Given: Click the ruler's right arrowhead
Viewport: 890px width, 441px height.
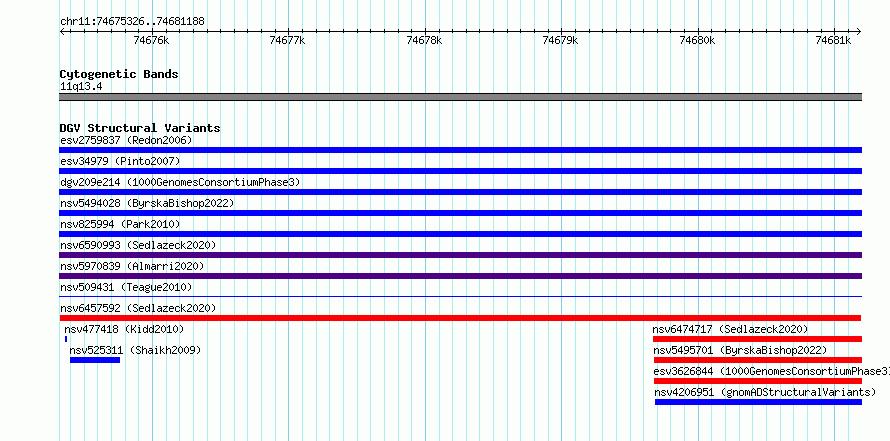Looking at the screenshot, I should [859, 32].
